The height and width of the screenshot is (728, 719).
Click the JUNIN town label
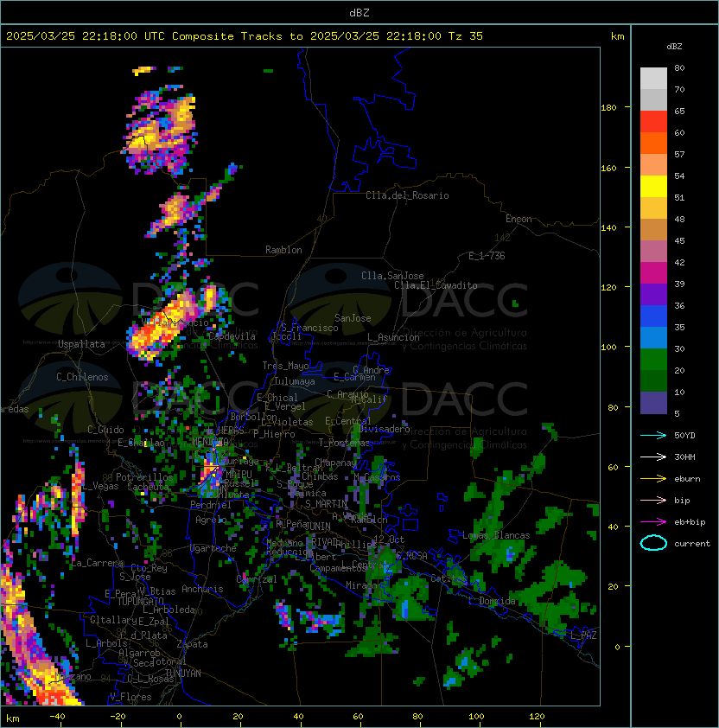click(x=317, y=526)
